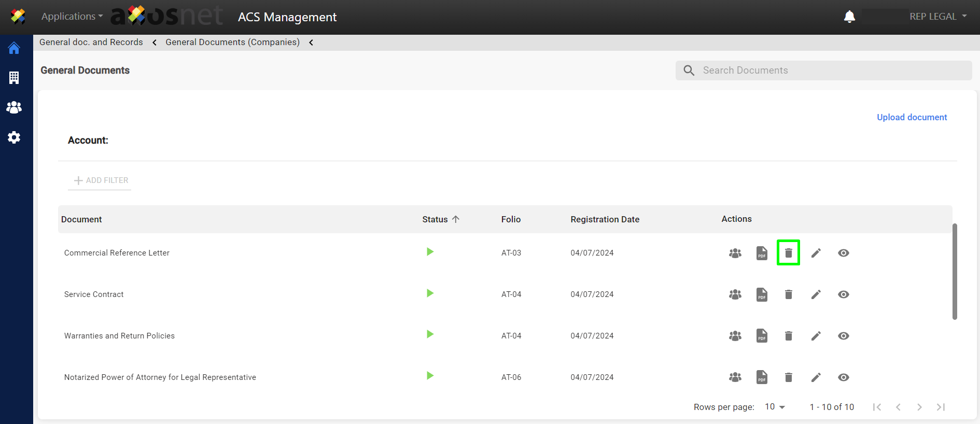Delete the Commercial Reference Letter document
This screenshot has width=980, height=424.
pos(788,253)
